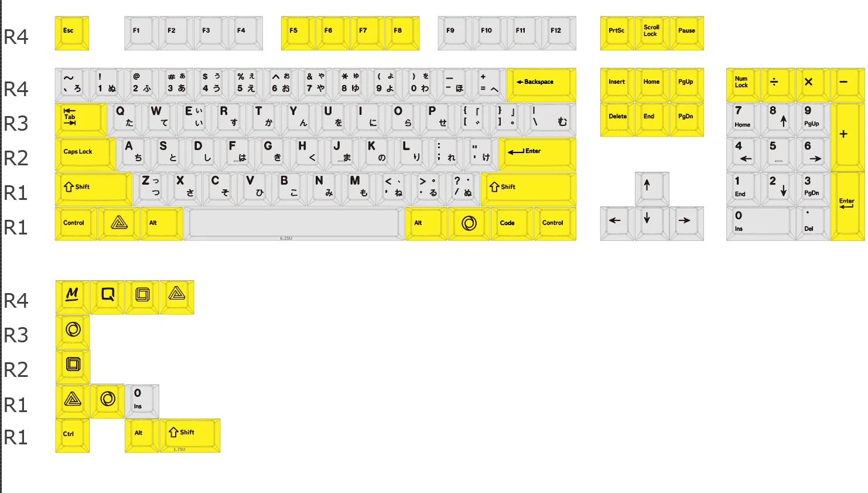868x493 pixels.
Task: Toggle the Caps Lock key
Action: pyautogui.click(x=86, y=154)
